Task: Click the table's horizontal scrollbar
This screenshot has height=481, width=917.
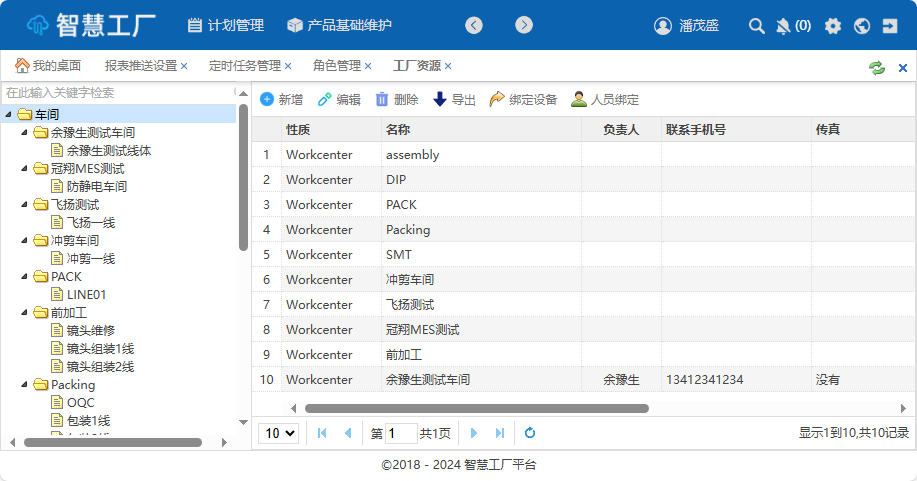Action: click(476, 408)
